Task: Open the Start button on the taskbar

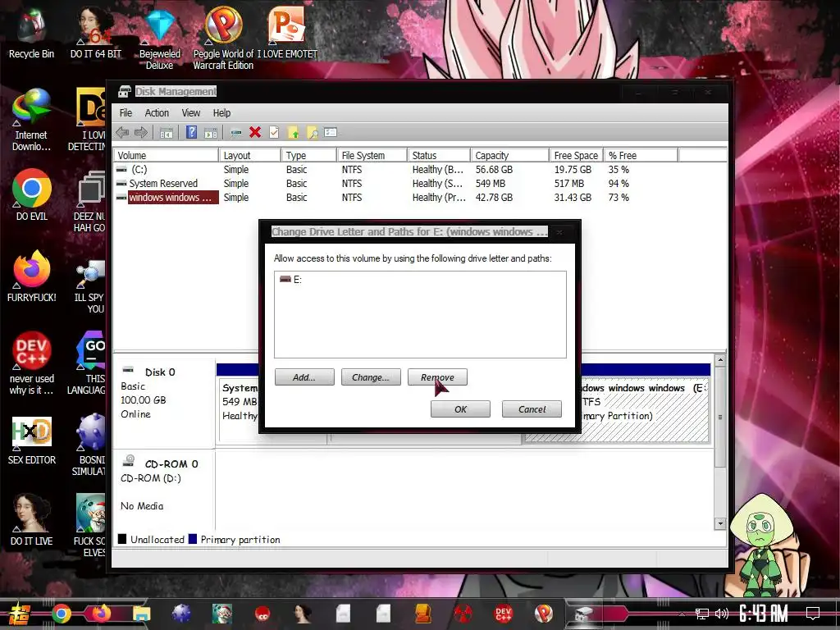Action: (x=19, y=614)
